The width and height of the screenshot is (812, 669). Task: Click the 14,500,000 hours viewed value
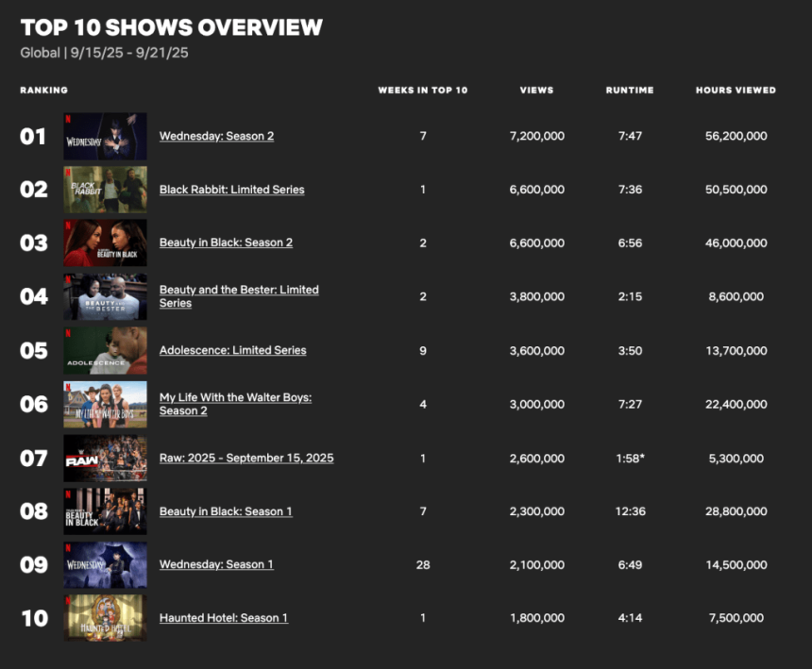736,564
